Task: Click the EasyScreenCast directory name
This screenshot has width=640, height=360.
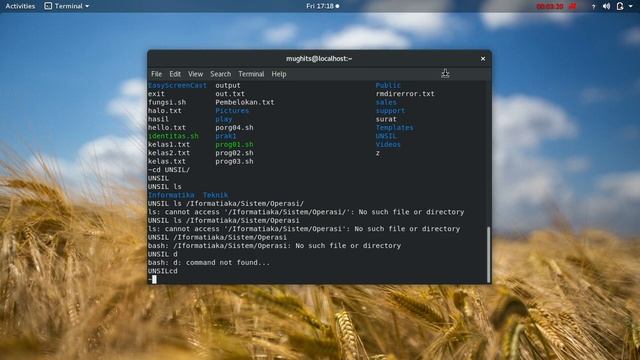Action: [x=178, y=85]
